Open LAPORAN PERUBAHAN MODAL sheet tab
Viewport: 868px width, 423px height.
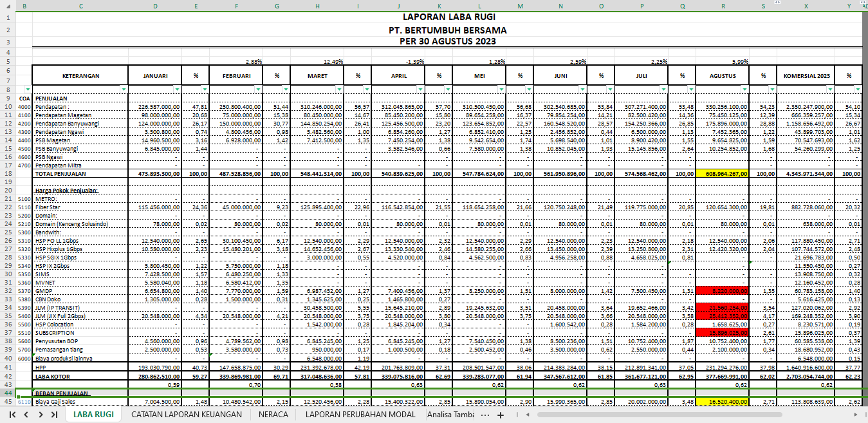[x=361, y=415]
